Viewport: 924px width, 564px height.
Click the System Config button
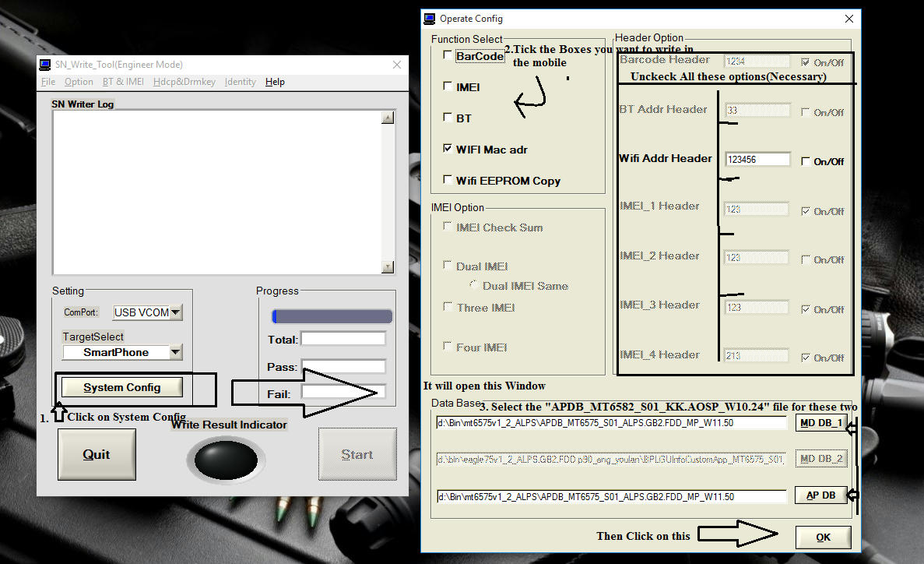[x=122, y=387]
